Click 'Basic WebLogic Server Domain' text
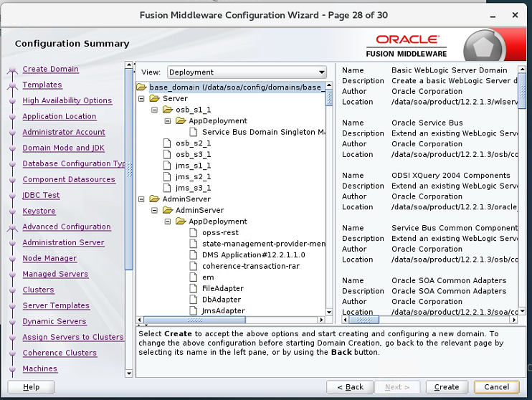This screenshot has height=400, width=532. point(450,70)
